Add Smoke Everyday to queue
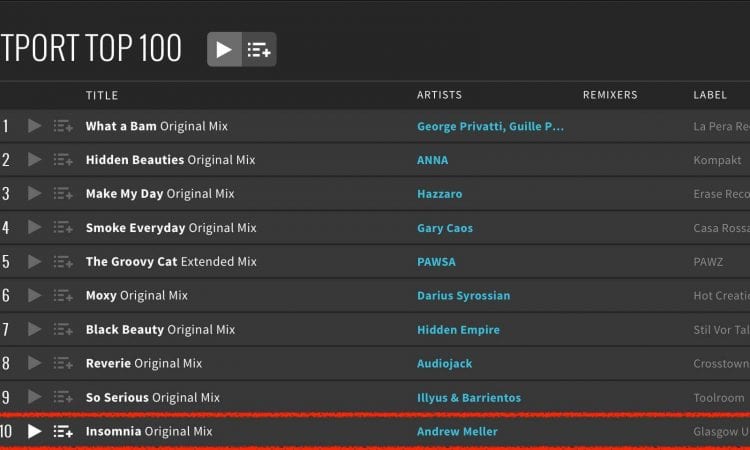 tap(63, 228)
